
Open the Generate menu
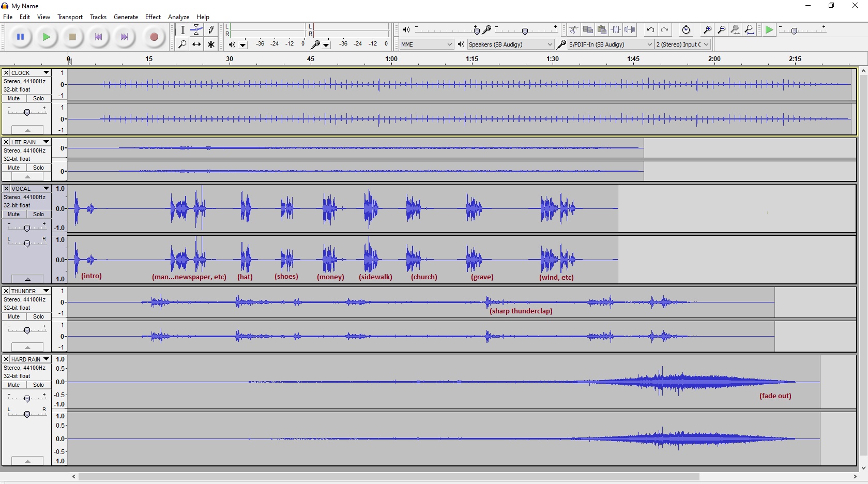click(126, 17)
